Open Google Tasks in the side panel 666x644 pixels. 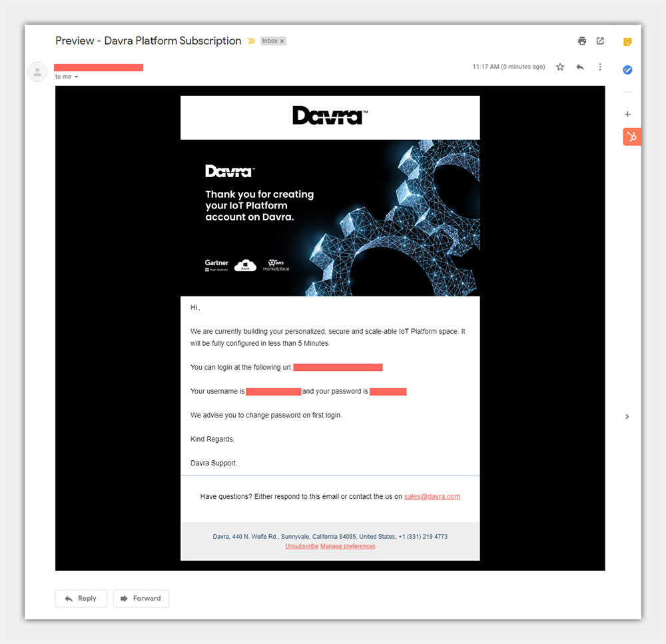click(x=627, y=70)
